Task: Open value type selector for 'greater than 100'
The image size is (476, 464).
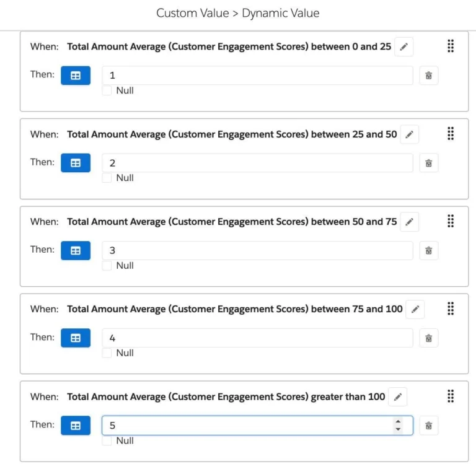Action: click(75, 426)
